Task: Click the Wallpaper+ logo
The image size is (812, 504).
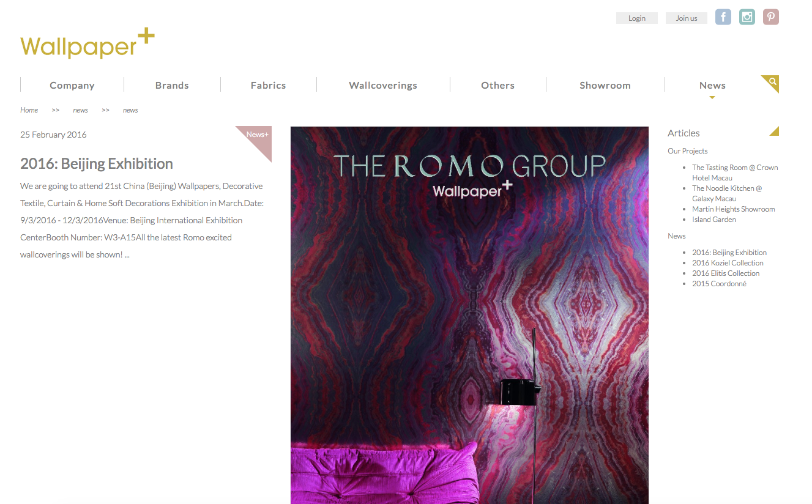Action: [88, 44]
